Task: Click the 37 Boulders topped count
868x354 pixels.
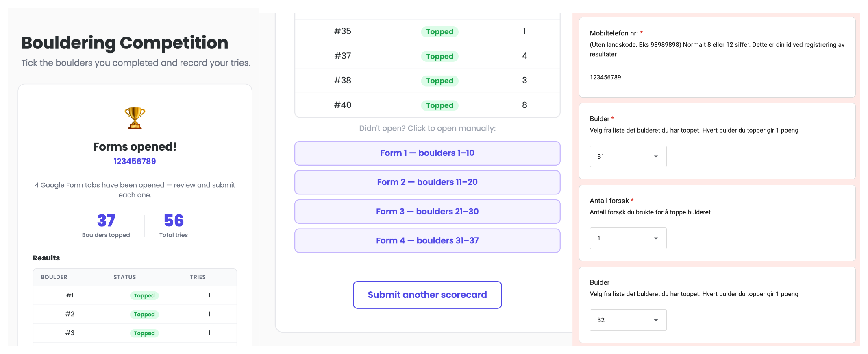Action: [x=106, y=221]
